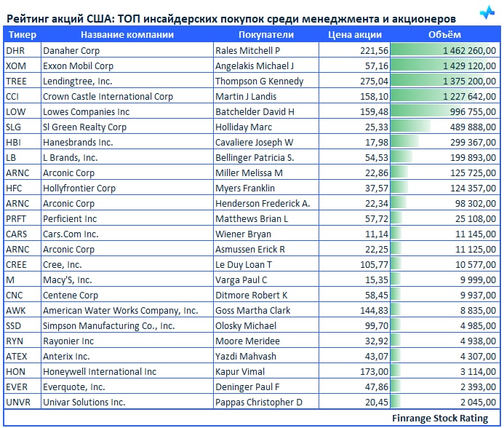Click Honeywell International Inc cell

click(127, 371)
